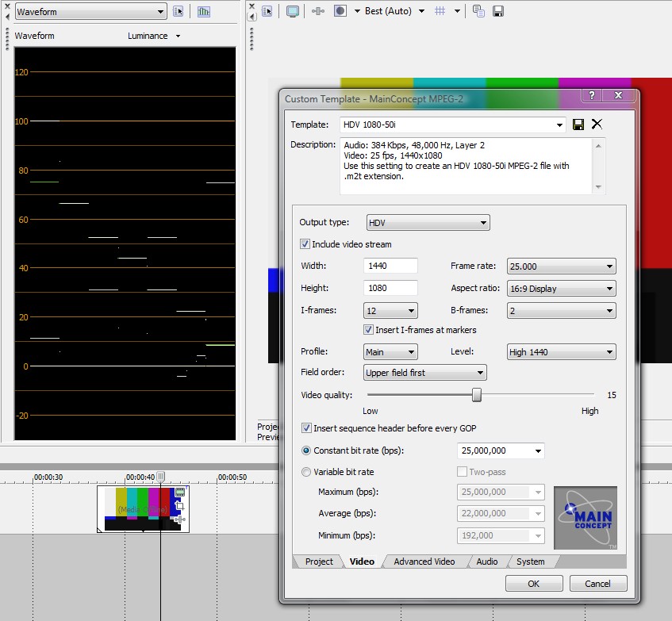Viewport: 672px width, 621px height.
Task: Click the disabled Maximum (bps) field
Action: 501,492
